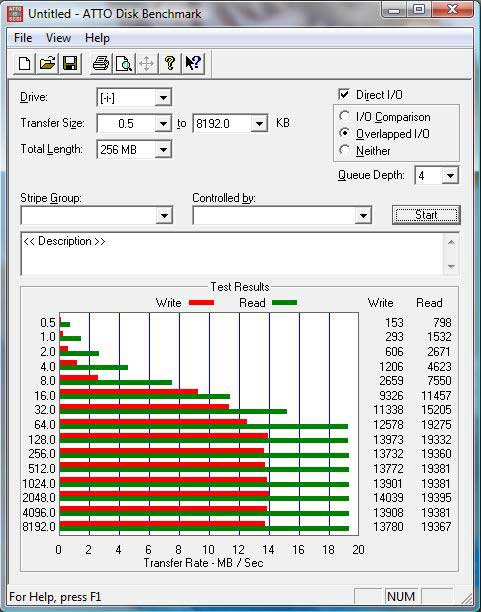Click the 1024.0 transfer size row label

click(x=39, y=484)
